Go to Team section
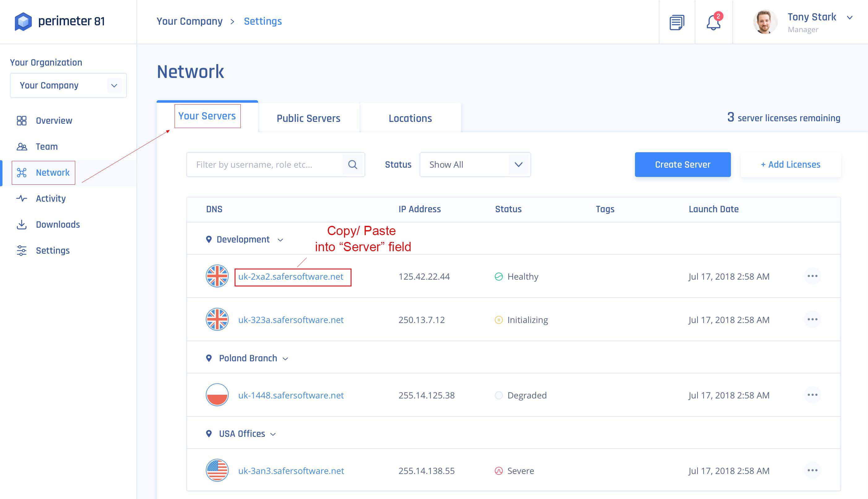Image resolution: width=868 pixels, height=499 pixels. 47,147
